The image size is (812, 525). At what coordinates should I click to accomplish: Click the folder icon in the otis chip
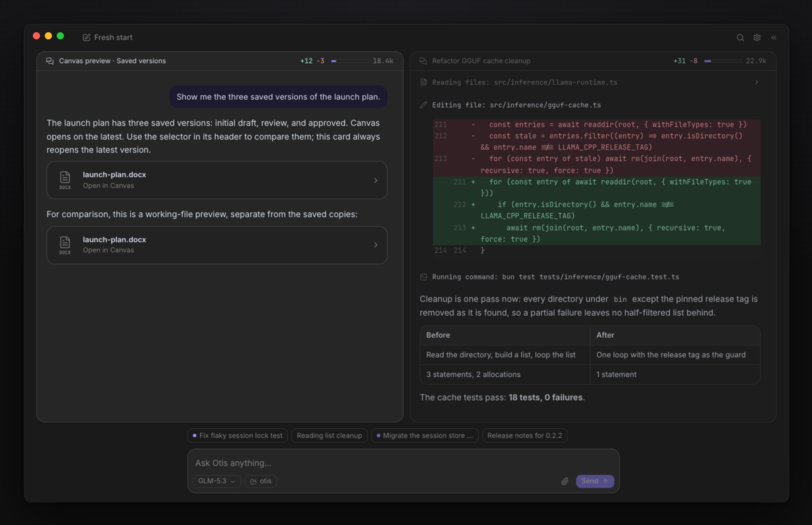pos(253,481)
